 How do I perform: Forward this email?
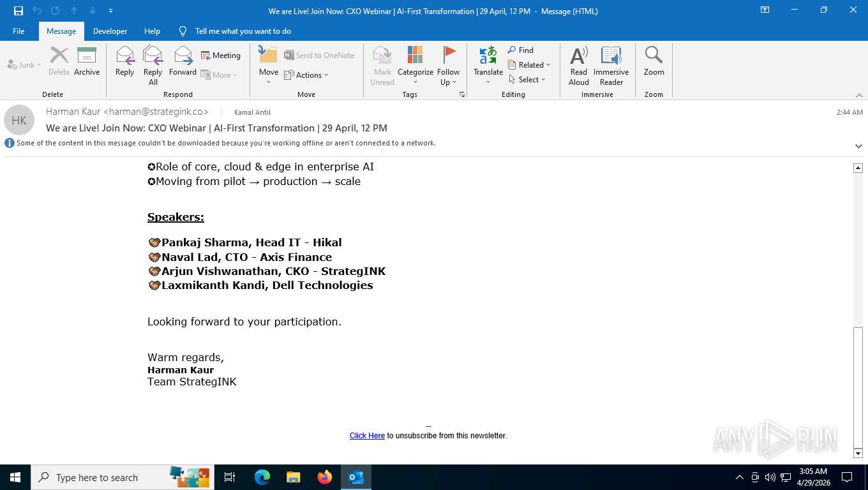tap(183, 61)
